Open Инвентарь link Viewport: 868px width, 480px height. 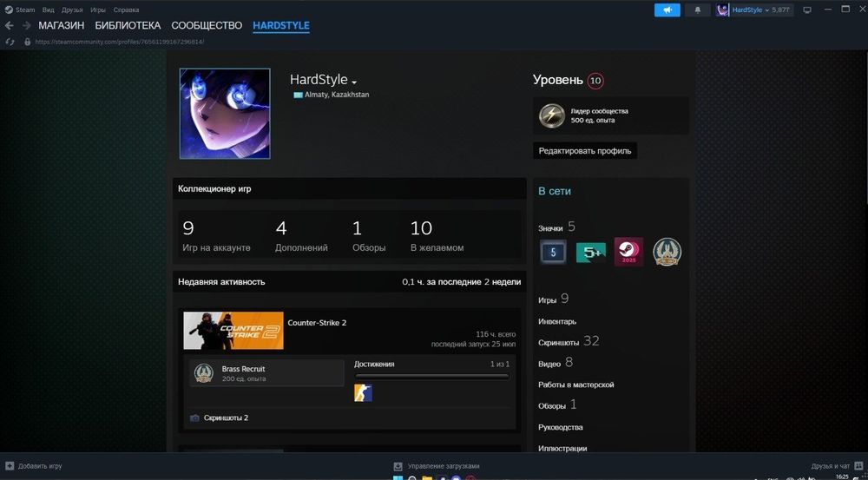(557, 322)
